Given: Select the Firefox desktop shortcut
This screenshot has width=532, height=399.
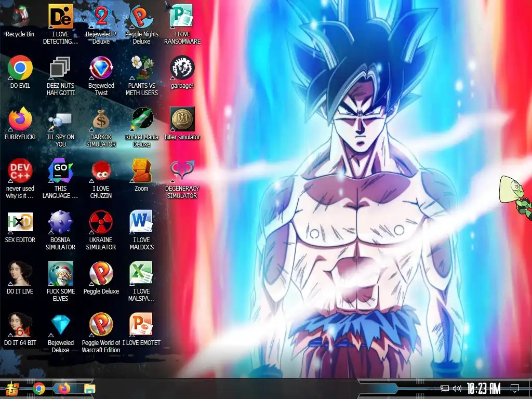Looking at the screenshot, I should pyautogui.click(x=20, y=124).
